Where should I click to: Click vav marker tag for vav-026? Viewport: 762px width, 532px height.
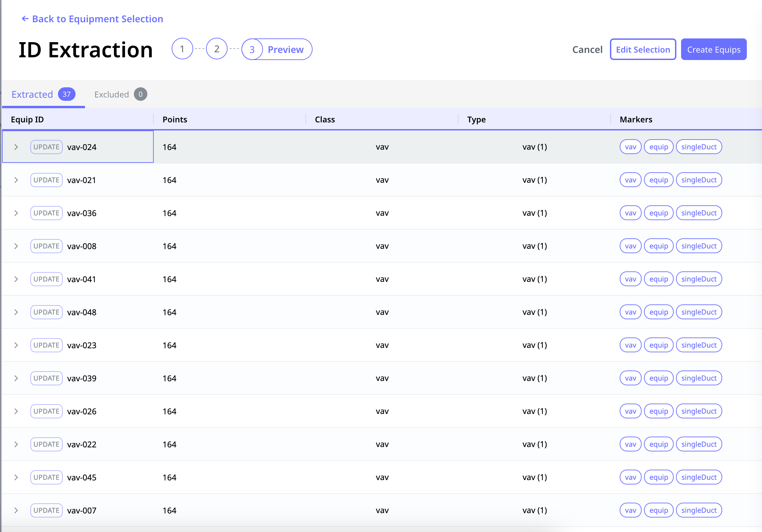[630, 411]
